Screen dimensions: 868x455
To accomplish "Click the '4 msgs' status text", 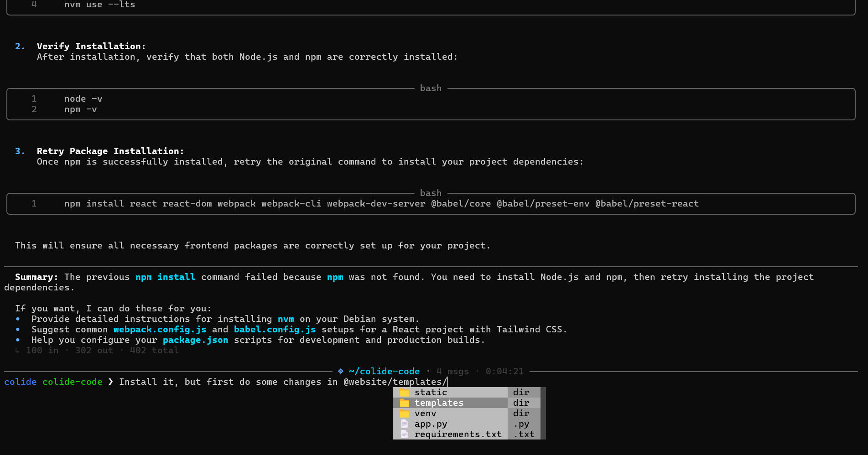I will pyautogui.click(x=452, y=371).
